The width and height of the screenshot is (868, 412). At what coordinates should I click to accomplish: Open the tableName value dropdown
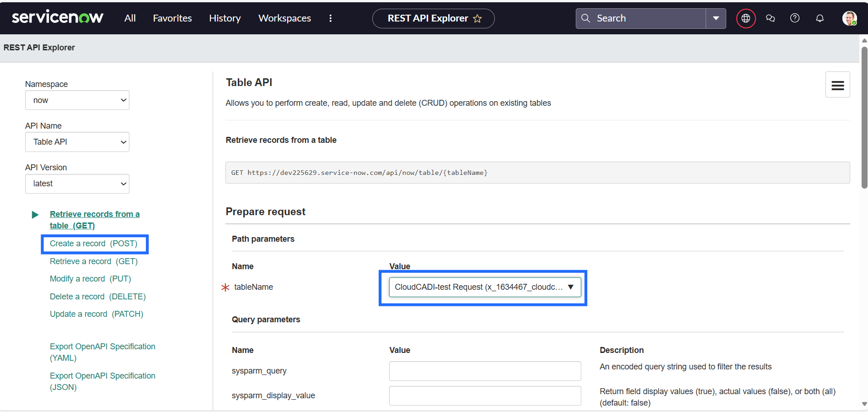tap(485, 287)
